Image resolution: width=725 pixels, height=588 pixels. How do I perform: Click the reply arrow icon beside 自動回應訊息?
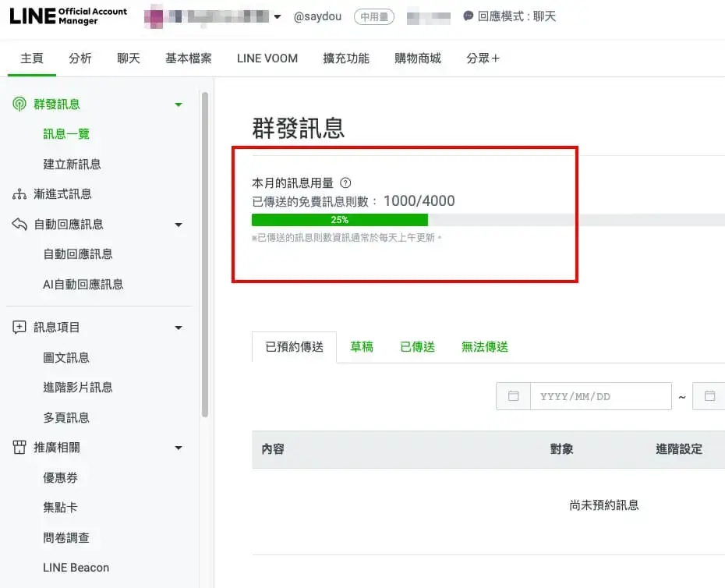(x=19, y=225)
